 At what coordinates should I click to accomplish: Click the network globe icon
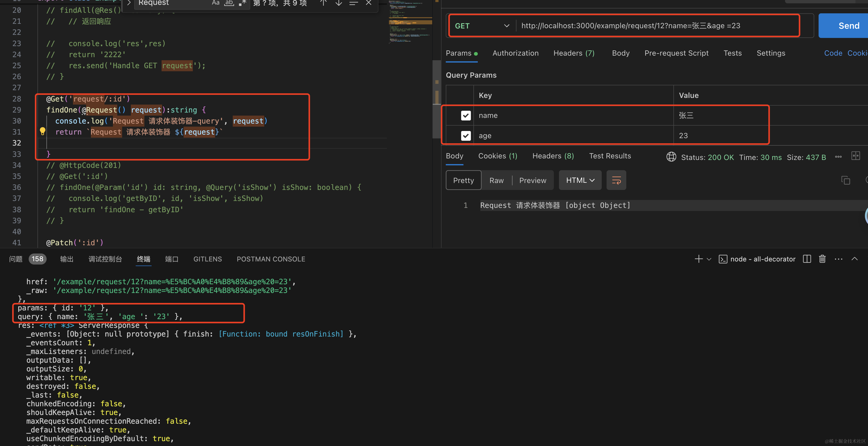[x=671, y=157]
